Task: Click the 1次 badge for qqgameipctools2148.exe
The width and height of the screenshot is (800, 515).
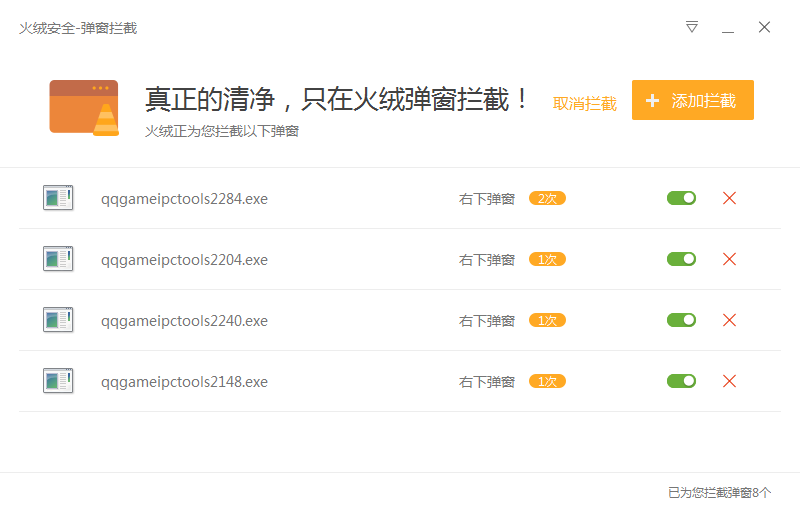Action: pos(547,381)
